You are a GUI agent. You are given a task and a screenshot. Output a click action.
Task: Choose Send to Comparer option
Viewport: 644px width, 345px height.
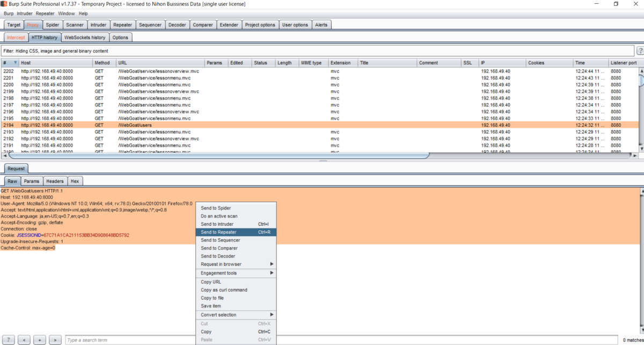[236, 248]
